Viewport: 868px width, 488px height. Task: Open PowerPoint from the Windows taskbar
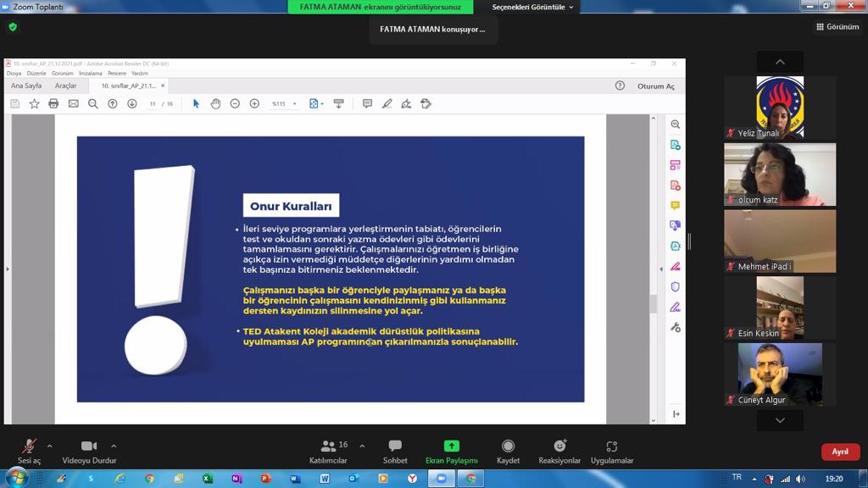(x=265, y=479)
